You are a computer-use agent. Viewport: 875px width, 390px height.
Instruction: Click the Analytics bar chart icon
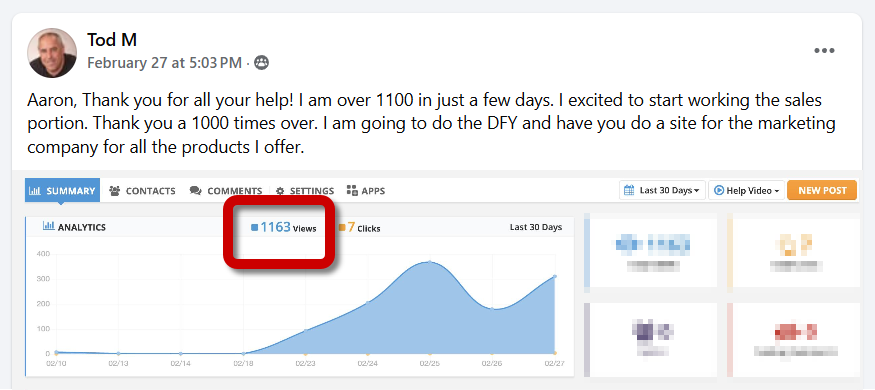pos(49,226)
